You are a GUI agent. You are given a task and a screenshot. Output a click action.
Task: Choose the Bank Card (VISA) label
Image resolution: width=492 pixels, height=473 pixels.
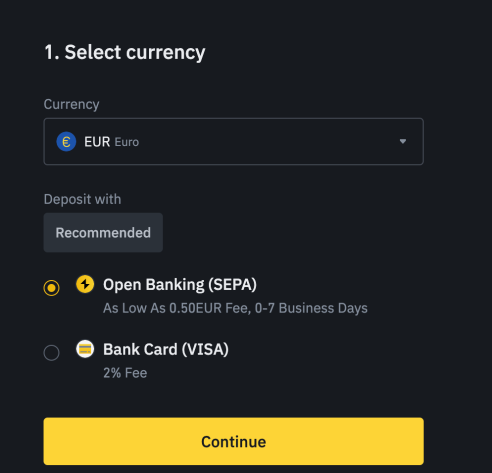tap(166, 349)
